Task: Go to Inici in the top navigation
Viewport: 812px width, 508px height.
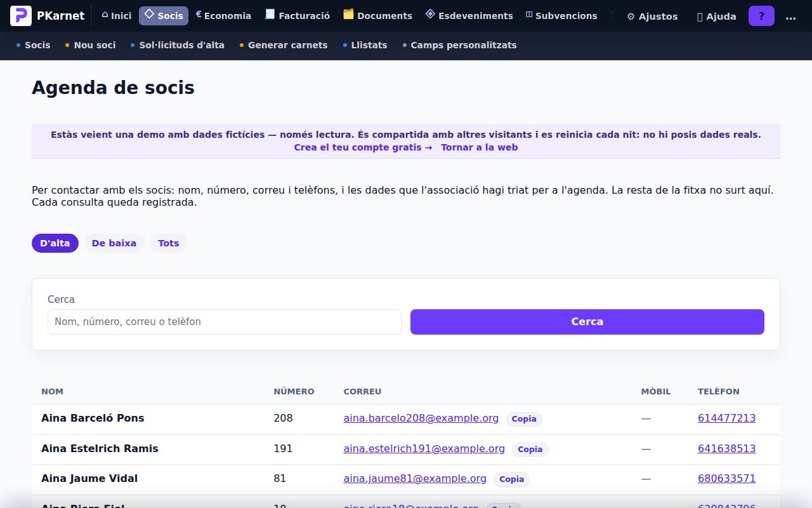Action: click(116, 16)
